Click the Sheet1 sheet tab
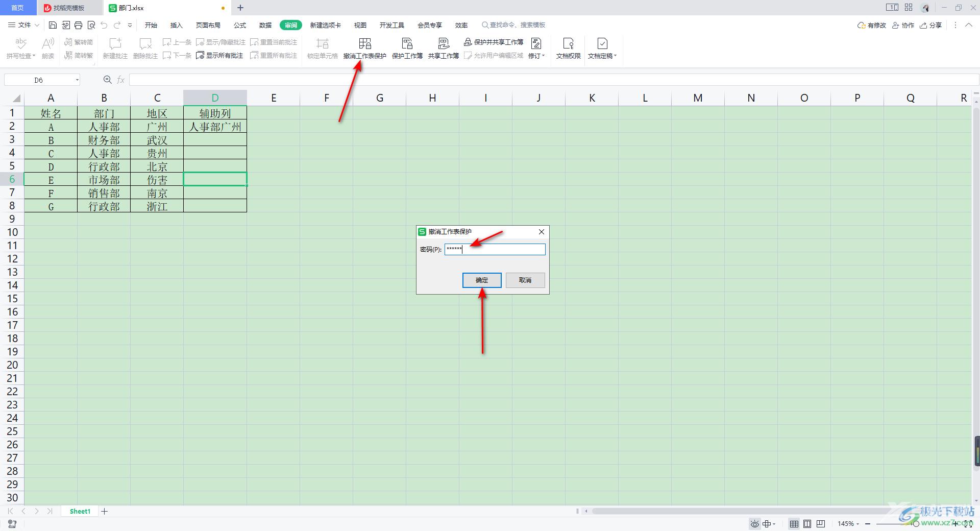The height and width of the screenshot is (531, 980). (80, 511)
